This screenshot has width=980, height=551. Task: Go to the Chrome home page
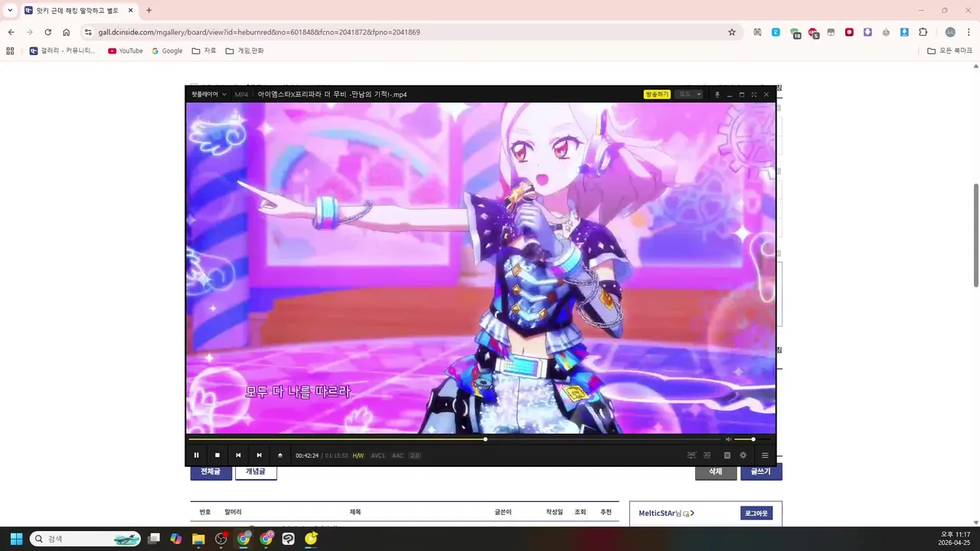(67, 32)
